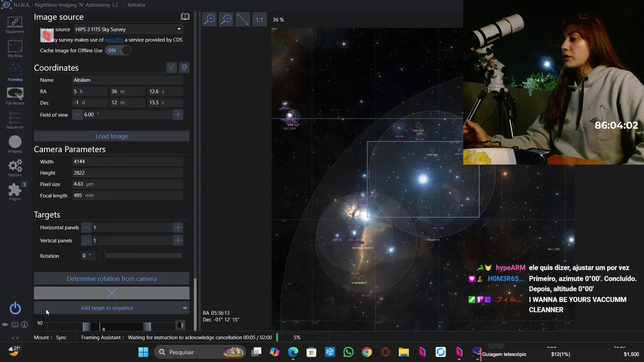The image size is (644, 362).
Task: Click Determine rotation from camera
Action: (112, 279)
